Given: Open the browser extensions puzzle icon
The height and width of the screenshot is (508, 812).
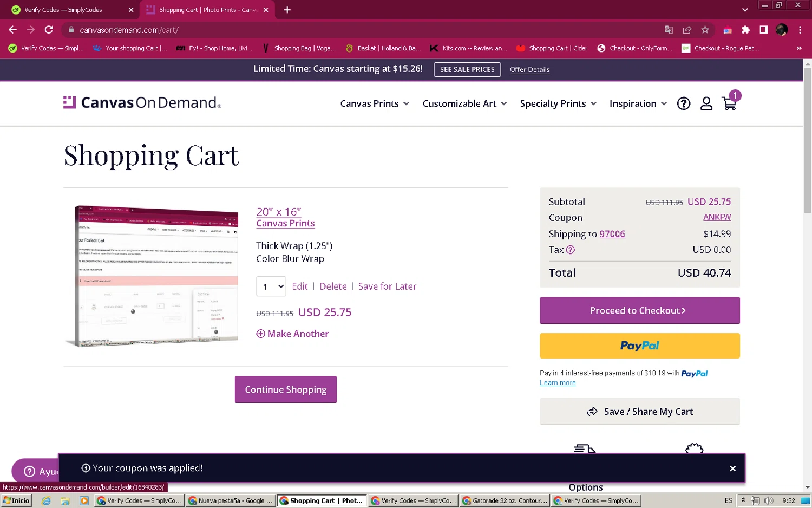Looking at the screenshot, I should coord(745,30).
